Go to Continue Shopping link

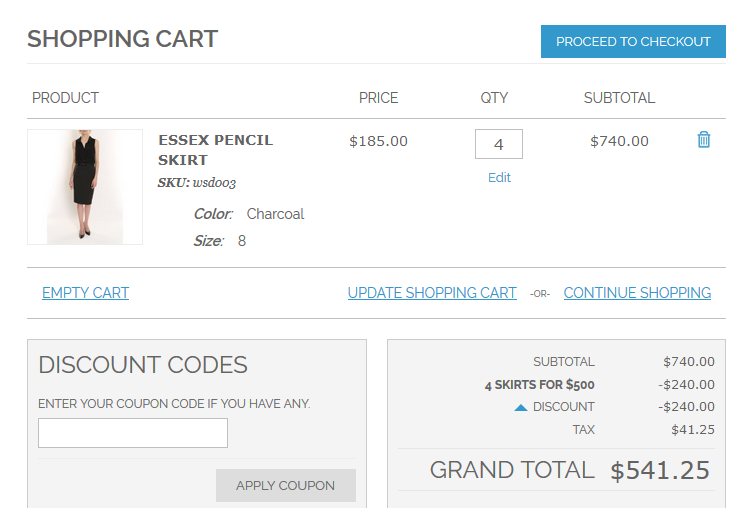(637, 293)
